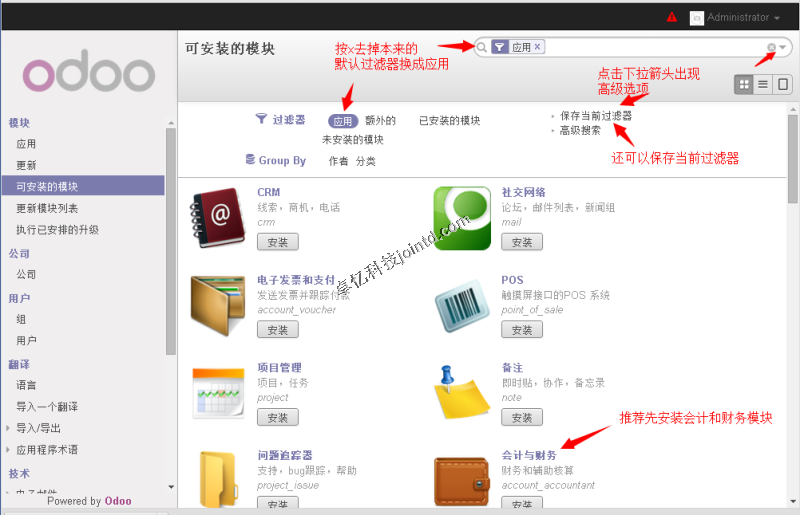Image resolution: width=800 pixels, height=515 pixels.
Task: Click the project management calendar icon
Action: click(x=217, y=393)
